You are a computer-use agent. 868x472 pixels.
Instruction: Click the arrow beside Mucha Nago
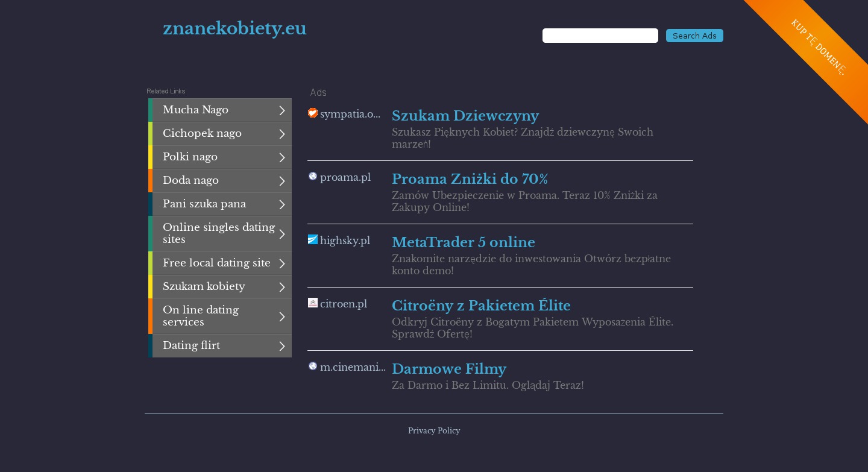pos(281,110)
